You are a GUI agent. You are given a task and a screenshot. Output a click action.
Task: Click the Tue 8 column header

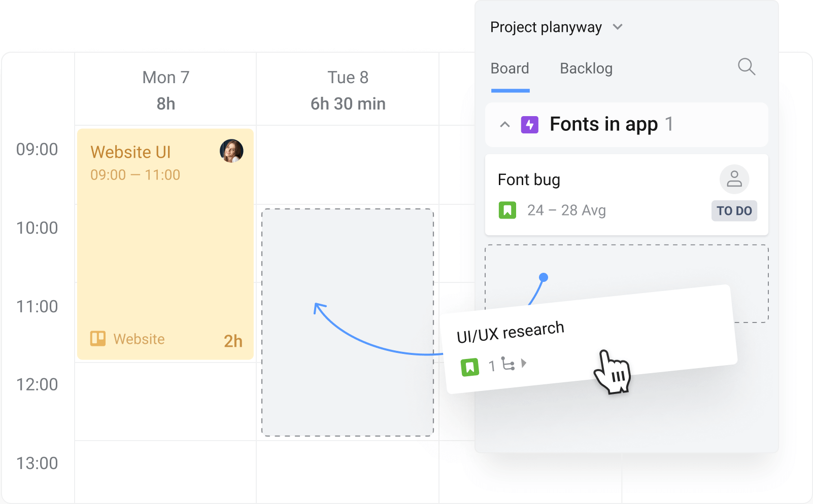tap(347, 77)
